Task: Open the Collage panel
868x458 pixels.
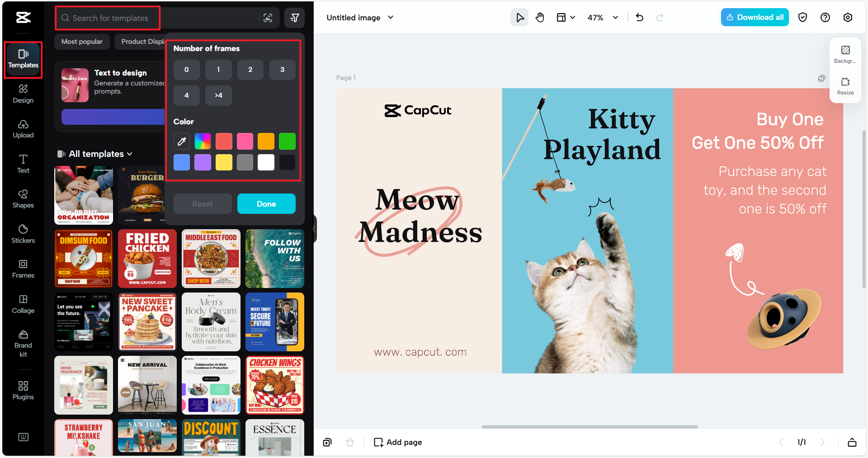Action: [23, 304]
